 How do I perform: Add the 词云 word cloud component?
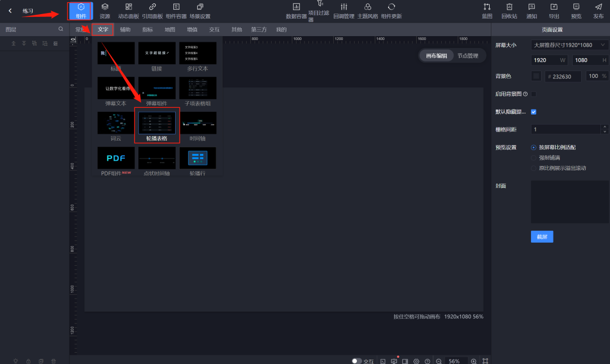point(116,126)
